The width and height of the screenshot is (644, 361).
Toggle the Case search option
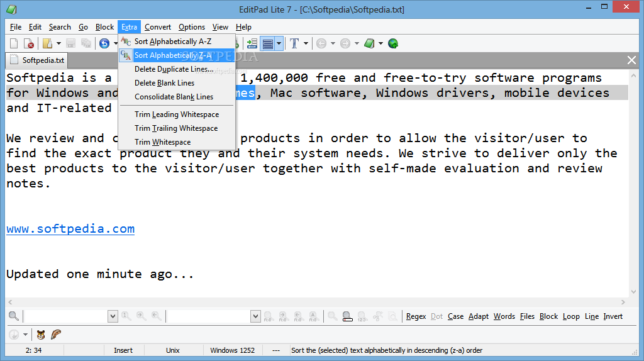click(455, 316)
